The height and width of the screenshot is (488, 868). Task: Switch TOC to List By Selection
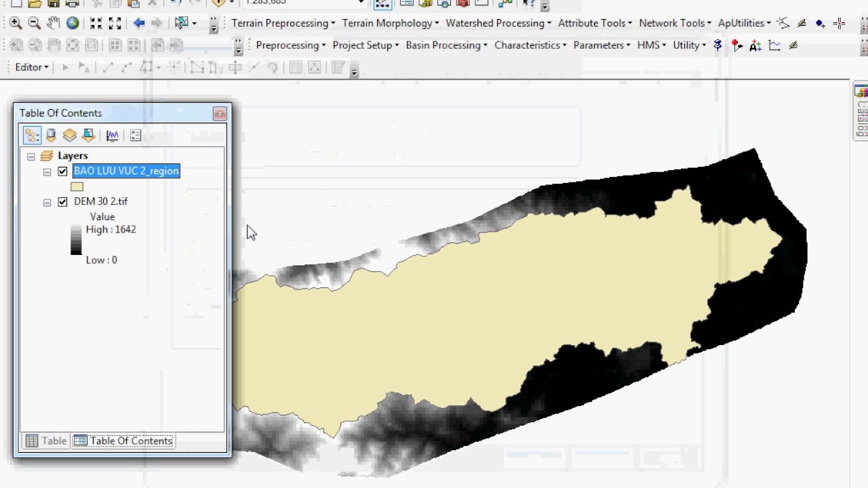click(x=89, y=136)
